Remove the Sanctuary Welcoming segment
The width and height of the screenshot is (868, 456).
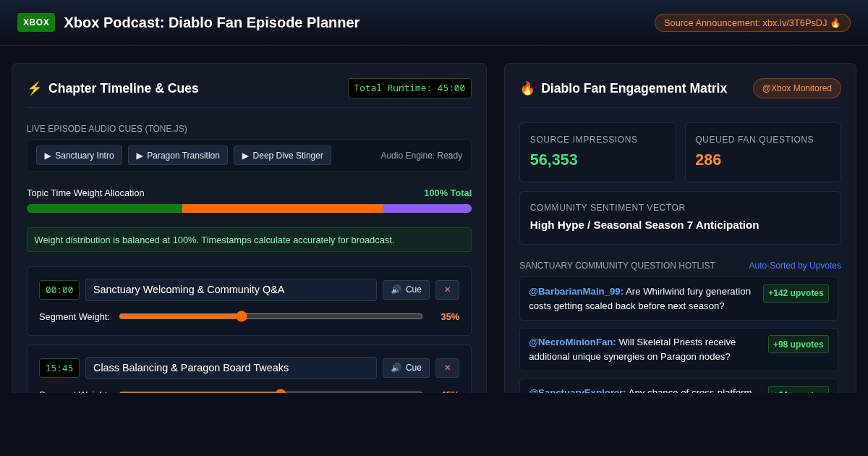(x=447, y=290)
